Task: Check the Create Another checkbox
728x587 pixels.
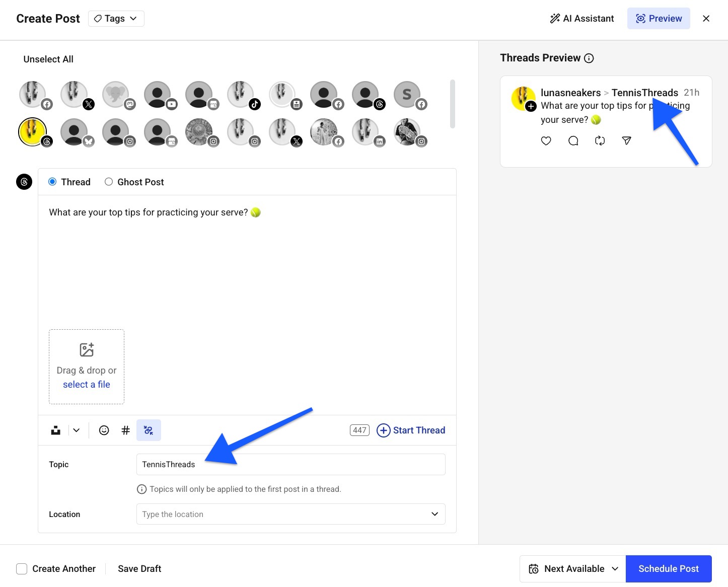Action: click(x=22, y=568)
